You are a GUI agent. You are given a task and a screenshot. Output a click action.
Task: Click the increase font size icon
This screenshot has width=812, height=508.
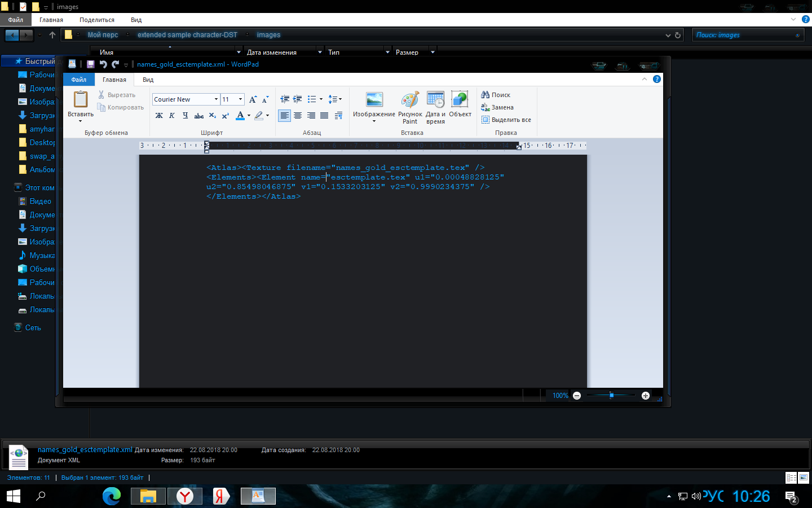point(253,99)
